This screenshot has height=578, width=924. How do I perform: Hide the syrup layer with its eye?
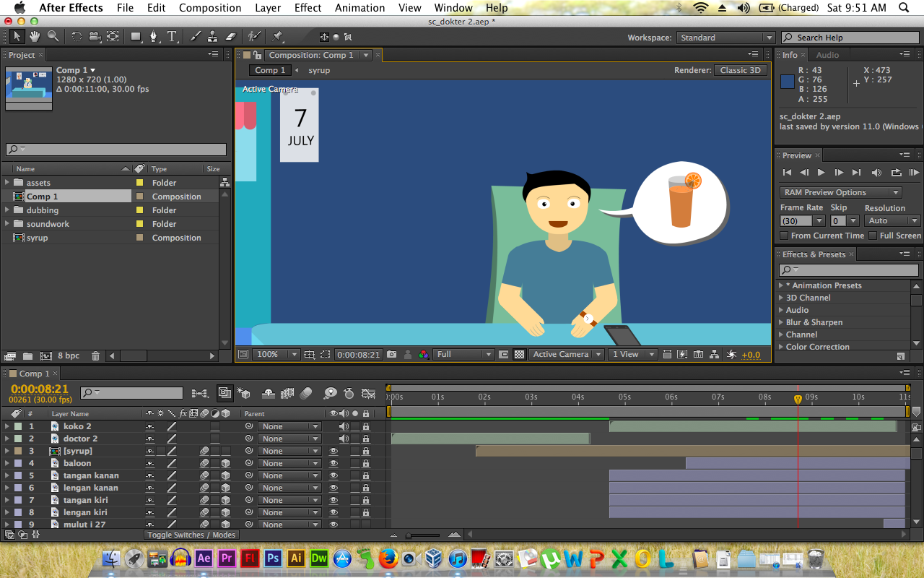point(334,451)
